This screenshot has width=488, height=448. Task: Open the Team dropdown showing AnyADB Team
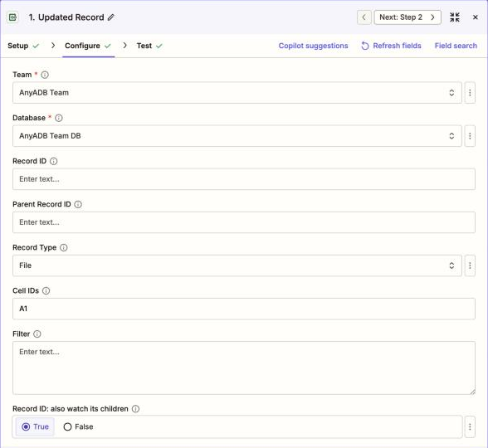[237, 93]
